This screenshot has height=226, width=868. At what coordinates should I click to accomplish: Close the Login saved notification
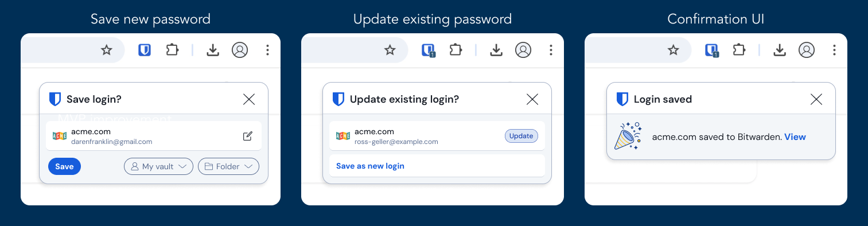pyautogui.click(x=816, y=99)
